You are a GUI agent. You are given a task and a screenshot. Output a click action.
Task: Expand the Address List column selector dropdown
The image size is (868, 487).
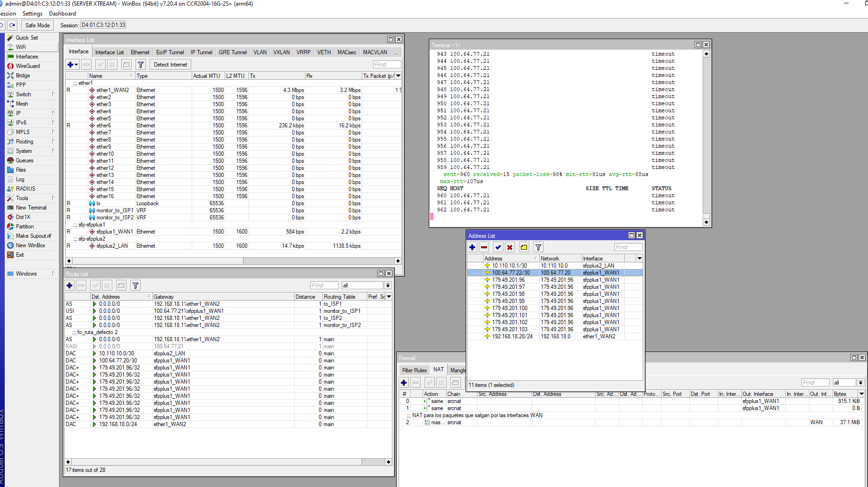point(639,259)
